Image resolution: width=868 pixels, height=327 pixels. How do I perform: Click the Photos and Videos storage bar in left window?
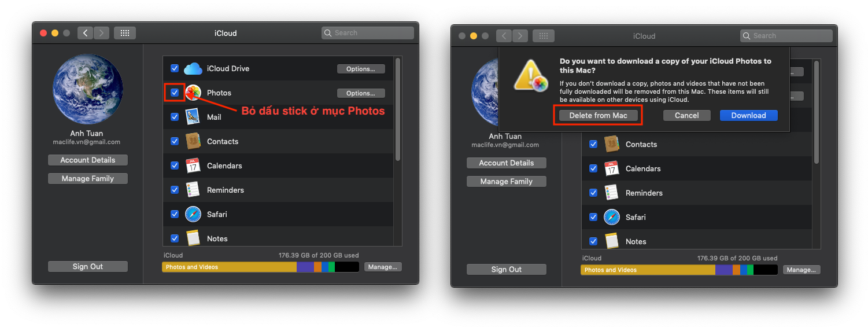230,267
